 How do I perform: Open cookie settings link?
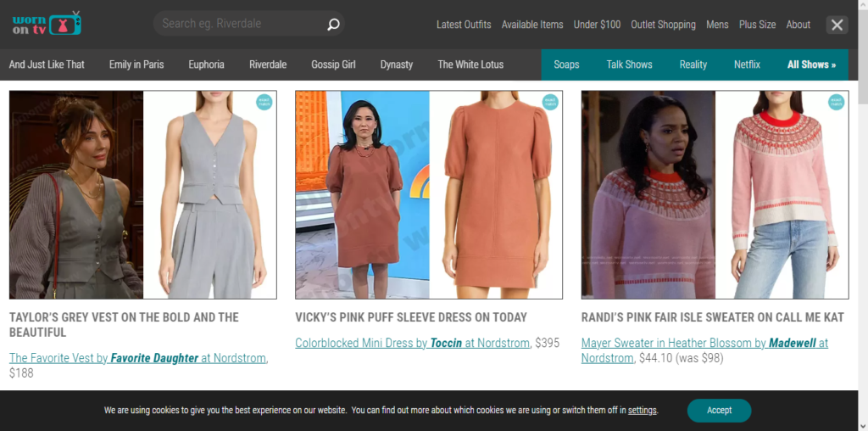click(643, 411)
